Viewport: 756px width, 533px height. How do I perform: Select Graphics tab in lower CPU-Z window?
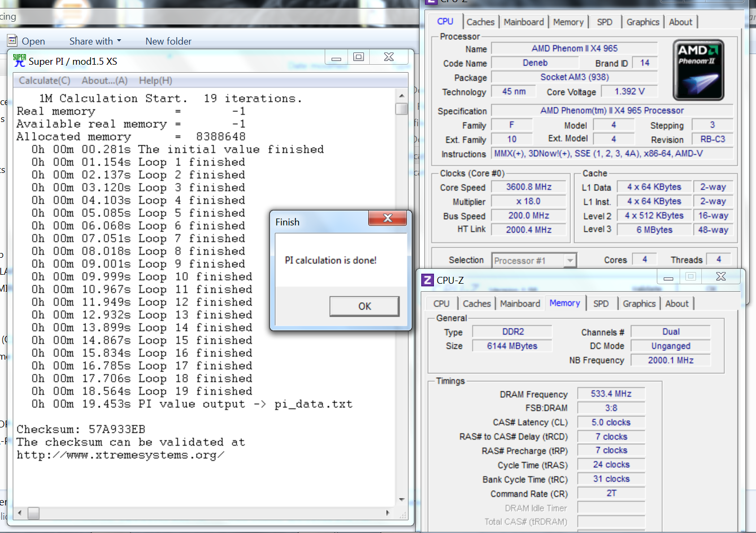639,303
